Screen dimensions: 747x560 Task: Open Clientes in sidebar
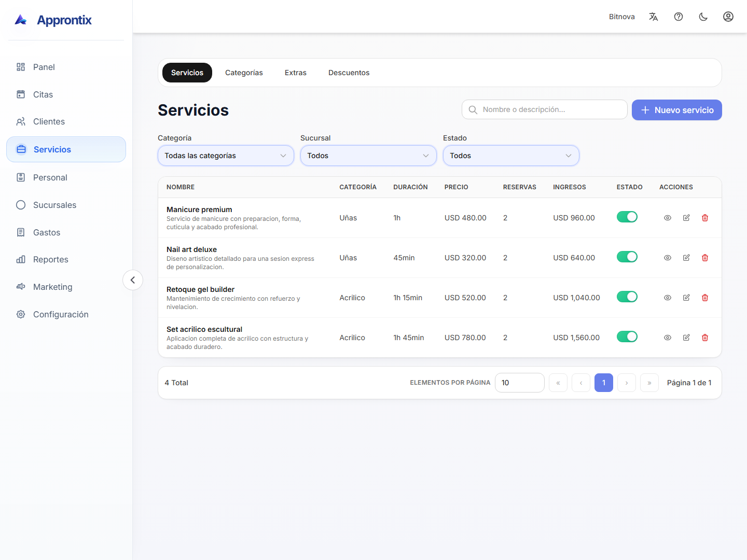[x=66, y=121]
